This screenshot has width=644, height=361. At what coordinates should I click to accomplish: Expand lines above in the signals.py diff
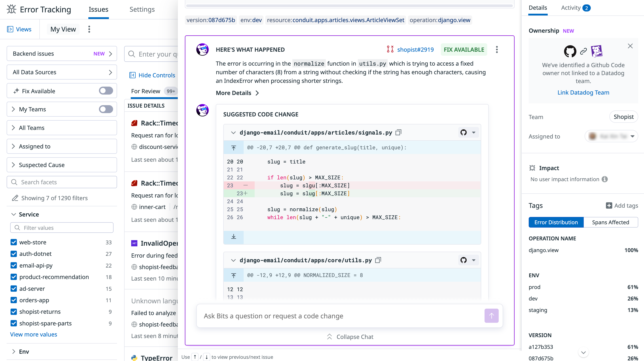click(233, 148)
